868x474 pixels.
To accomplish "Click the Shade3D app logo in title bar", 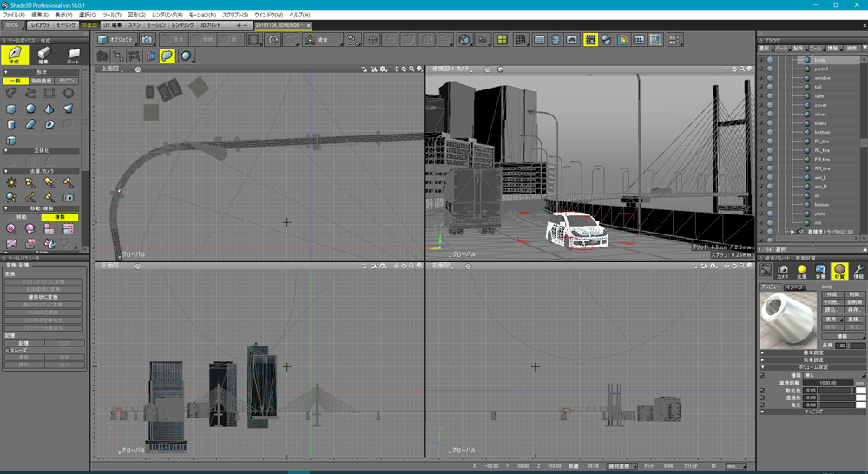I will 5,5.
